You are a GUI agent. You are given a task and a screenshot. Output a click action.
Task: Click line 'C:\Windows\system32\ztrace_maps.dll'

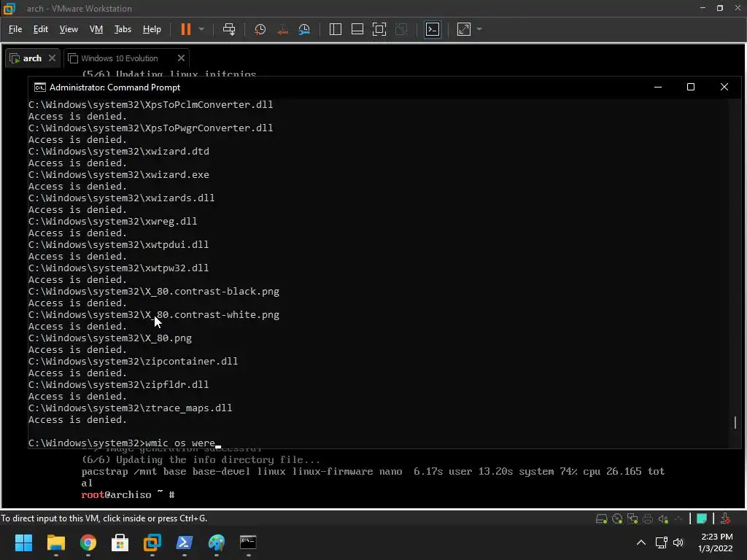[x=130, y=408]
